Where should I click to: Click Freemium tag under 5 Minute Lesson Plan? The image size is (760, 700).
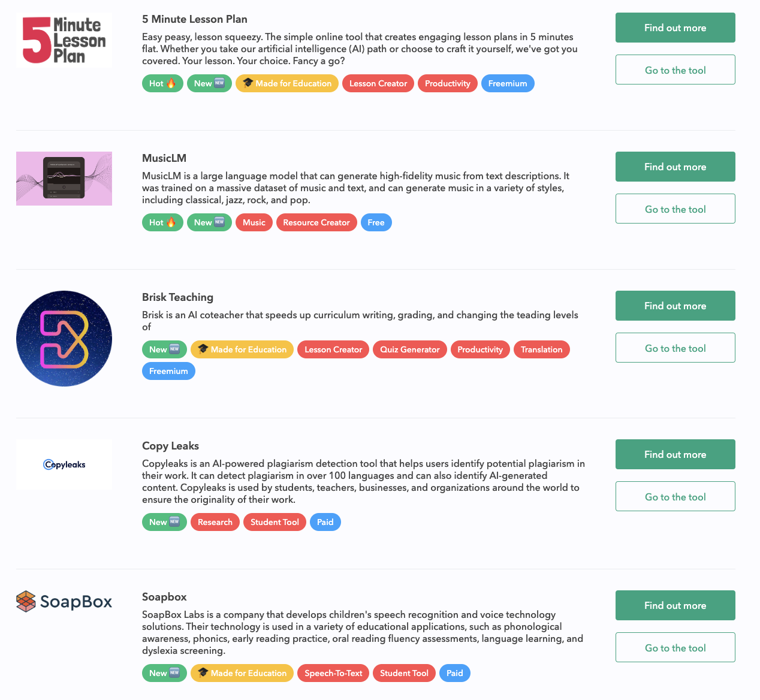click(508, 83)
